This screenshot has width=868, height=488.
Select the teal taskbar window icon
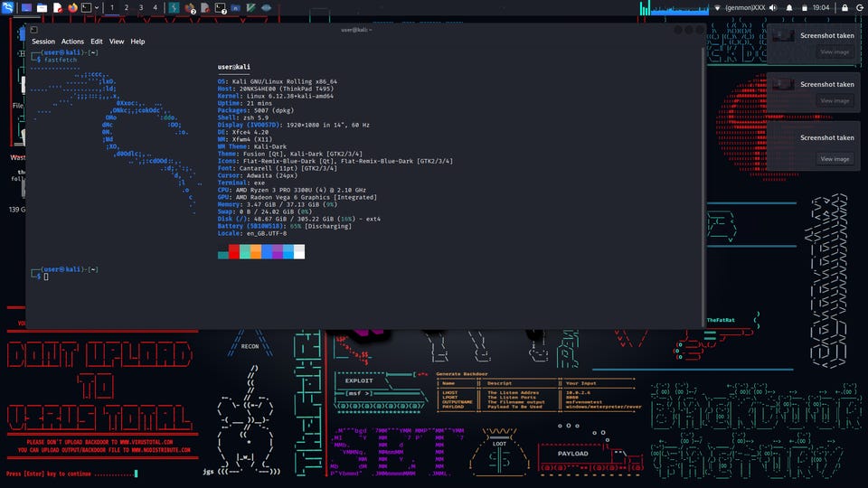pos(174,8)
